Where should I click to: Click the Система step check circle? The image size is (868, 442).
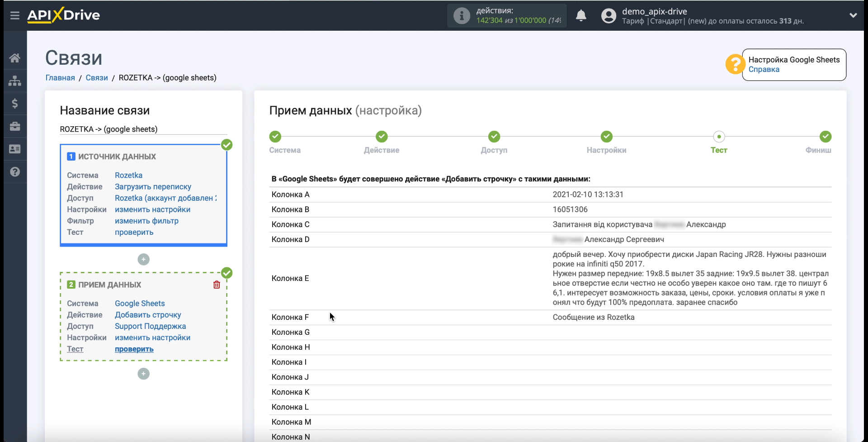coord(275,137)
